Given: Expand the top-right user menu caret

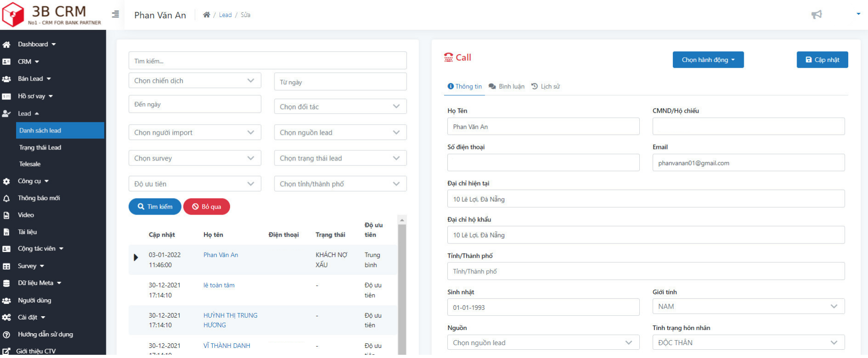Looking at the screenshot, I should click(858, 14).
